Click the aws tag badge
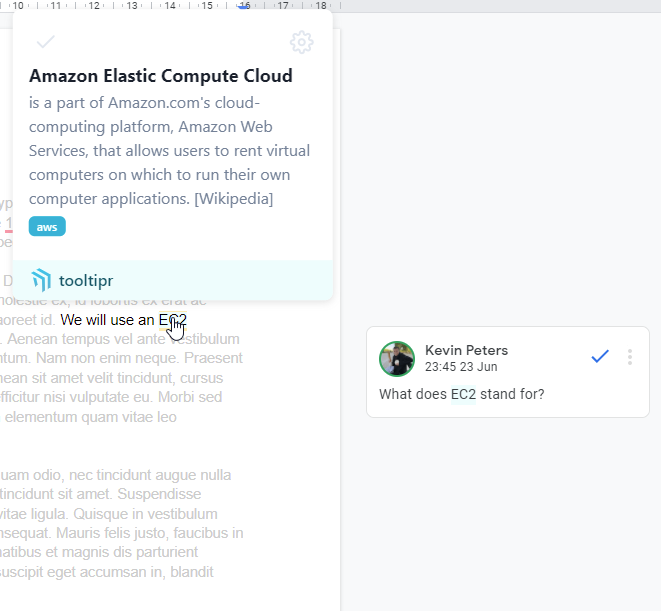The width and height of the screenshot is (661, 611). [x=47, y=227]
